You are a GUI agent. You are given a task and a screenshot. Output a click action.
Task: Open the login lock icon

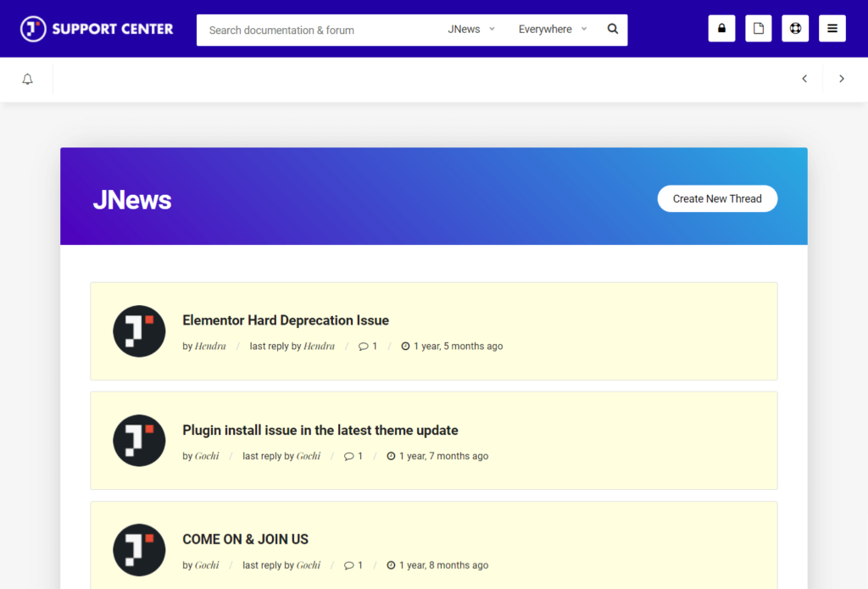point(721,28)
